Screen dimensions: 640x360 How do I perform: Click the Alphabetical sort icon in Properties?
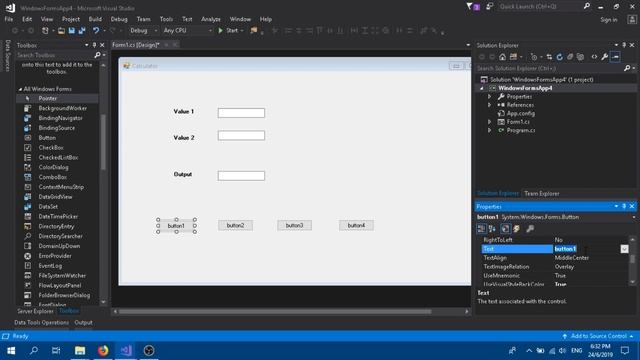click(492, 229)
